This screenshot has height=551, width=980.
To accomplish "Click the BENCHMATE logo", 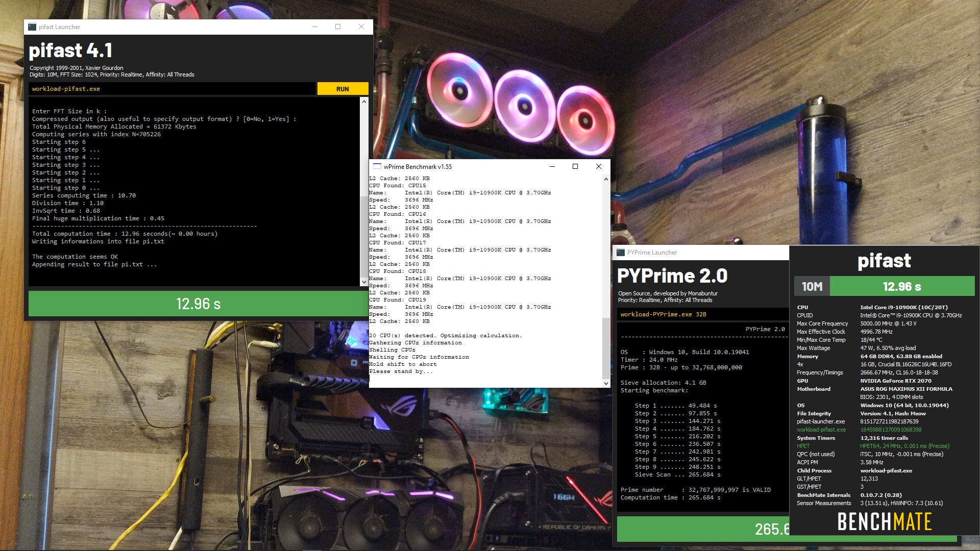I will 885,521.
